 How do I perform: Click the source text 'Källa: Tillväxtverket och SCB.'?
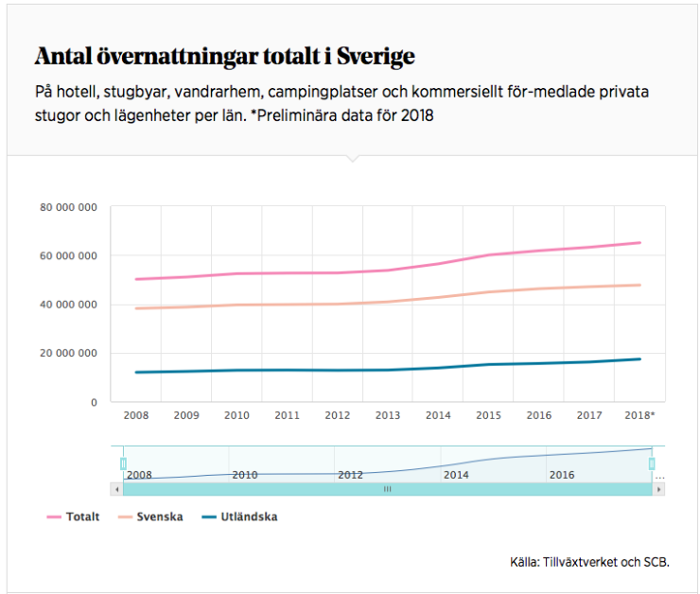click(x=589, y=563)
